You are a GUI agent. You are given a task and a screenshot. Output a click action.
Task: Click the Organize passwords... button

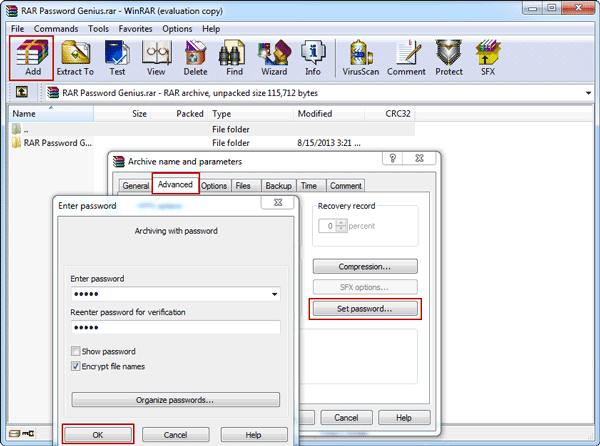[175, 400]
